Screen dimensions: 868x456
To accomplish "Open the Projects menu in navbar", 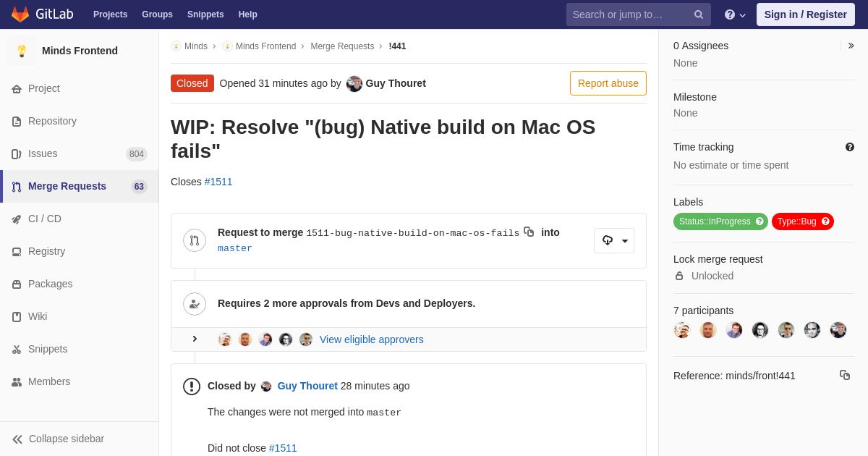I will 110,14.
